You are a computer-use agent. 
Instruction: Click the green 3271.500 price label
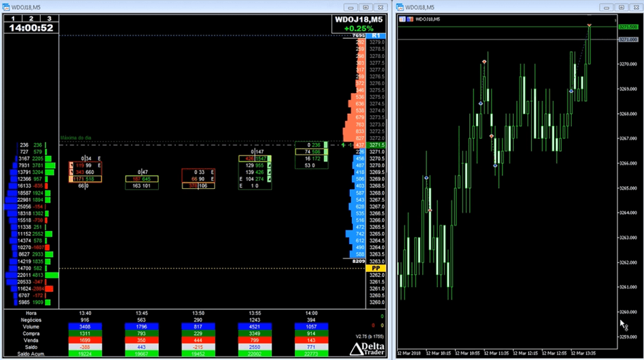tap(628, 26)
